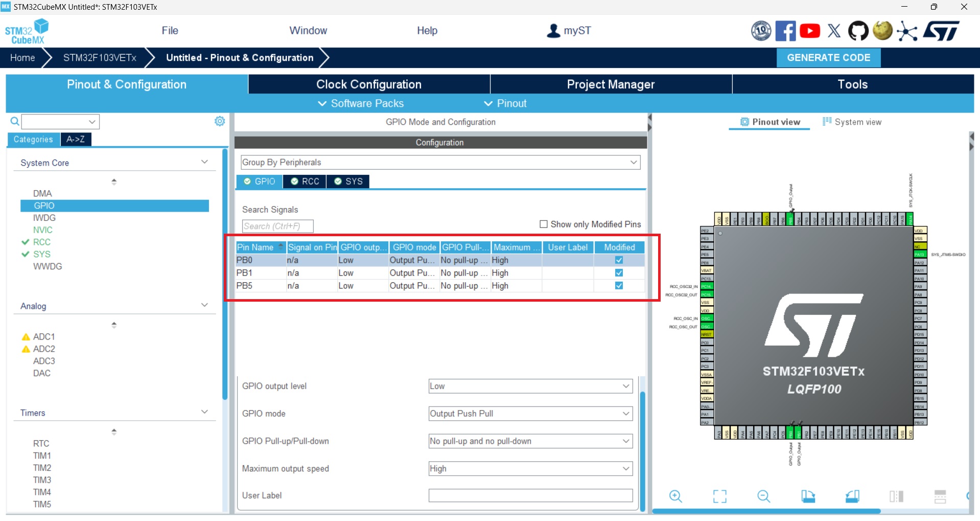Collapse the System Core category

[x=205, y=162]
